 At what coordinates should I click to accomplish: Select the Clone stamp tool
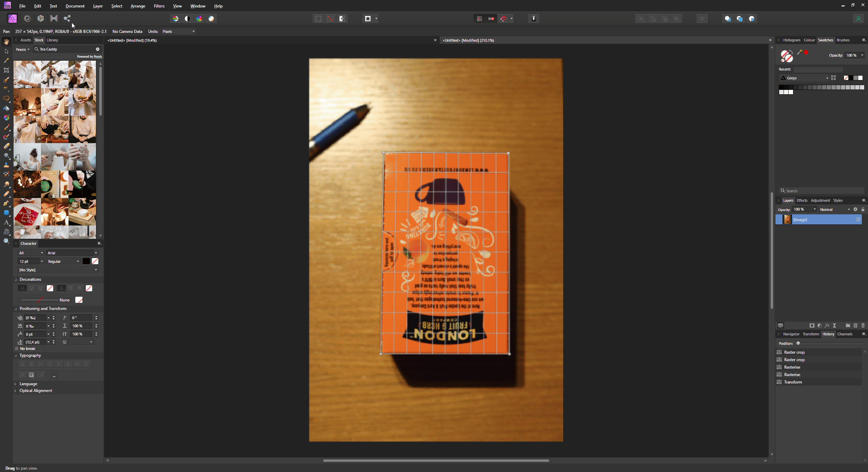click(x=6, y=165)
